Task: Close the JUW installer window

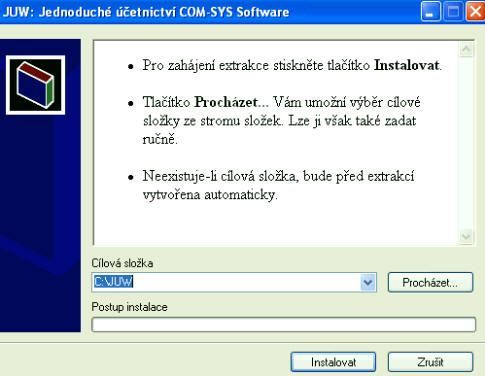Action: (x=475, y=12)
